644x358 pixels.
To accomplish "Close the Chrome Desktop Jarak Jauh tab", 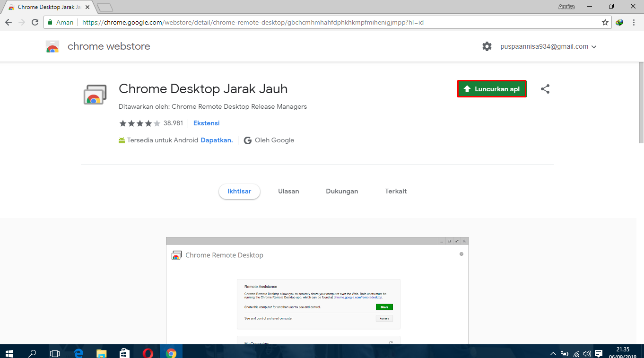I will [x=87, y=7].
